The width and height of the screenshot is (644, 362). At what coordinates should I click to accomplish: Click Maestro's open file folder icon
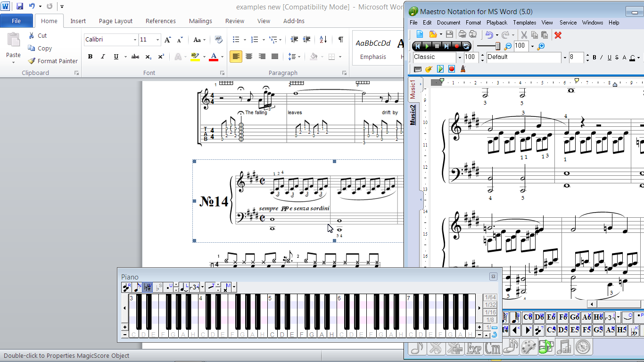click(x=433, y=34)
